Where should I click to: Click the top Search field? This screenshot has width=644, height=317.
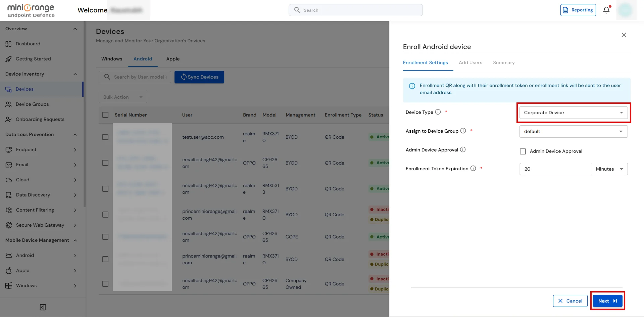click(356, 10)
